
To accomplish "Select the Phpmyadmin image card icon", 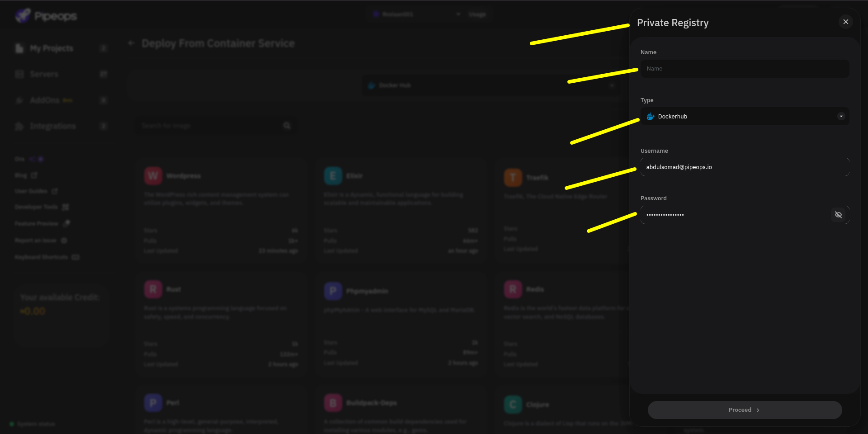I will tap(333, 291).
